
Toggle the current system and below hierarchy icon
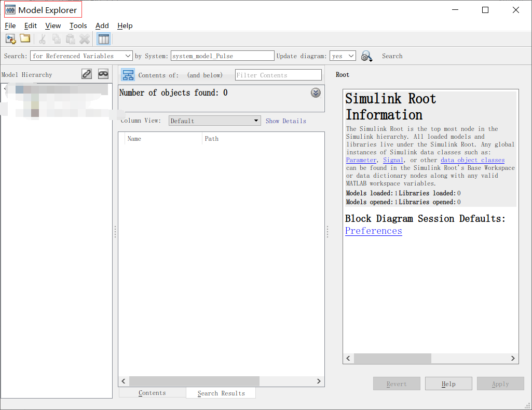[128, 75]
